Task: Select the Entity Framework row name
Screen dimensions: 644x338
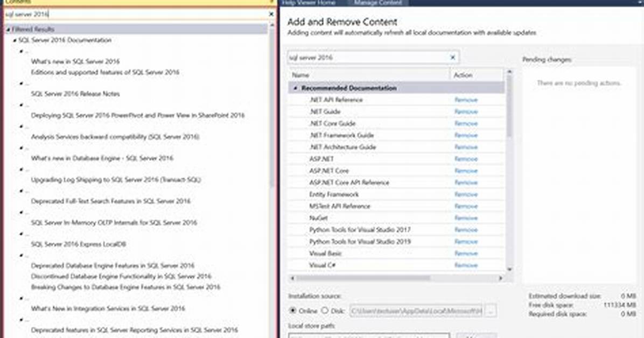Action: tap(333, 194)
